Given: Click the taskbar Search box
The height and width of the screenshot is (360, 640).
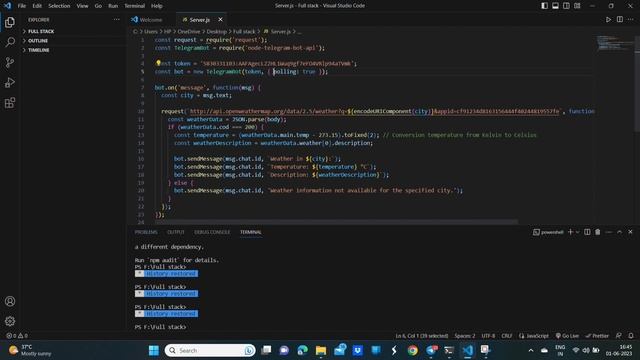Looking at the screenshot, I should pos(210,350).
